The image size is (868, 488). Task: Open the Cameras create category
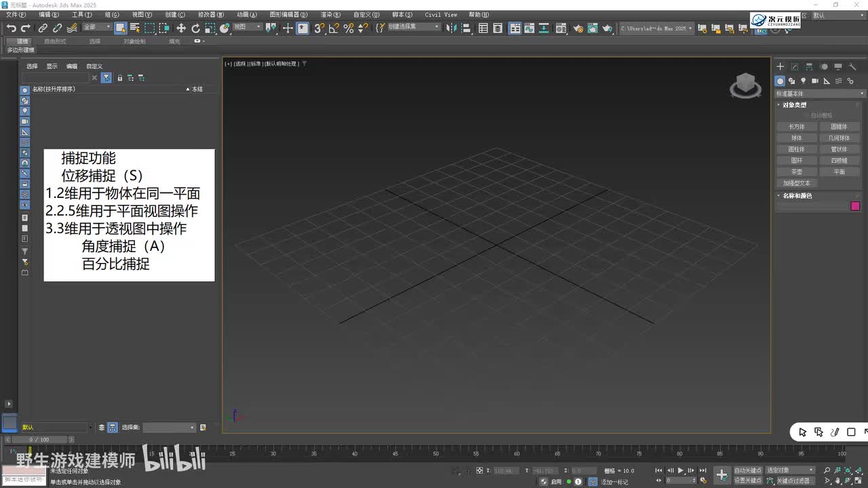815,81
